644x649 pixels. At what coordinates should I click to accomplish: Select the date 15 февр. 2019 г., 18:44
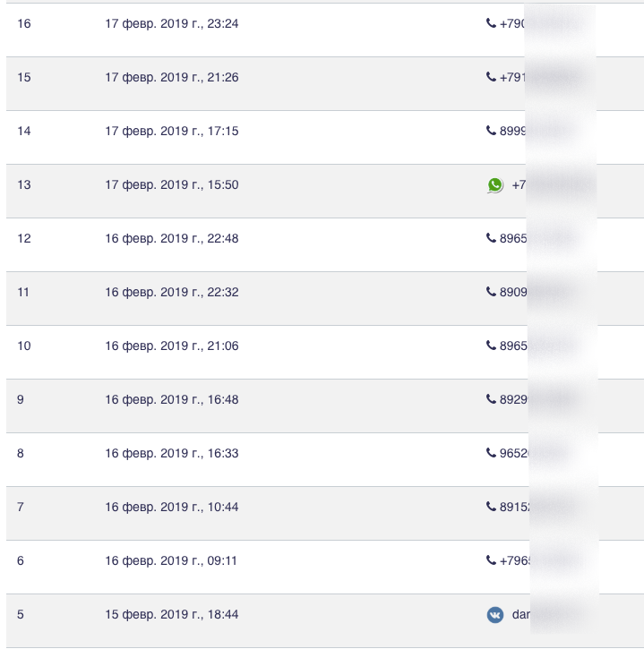[x=171, y=615]
